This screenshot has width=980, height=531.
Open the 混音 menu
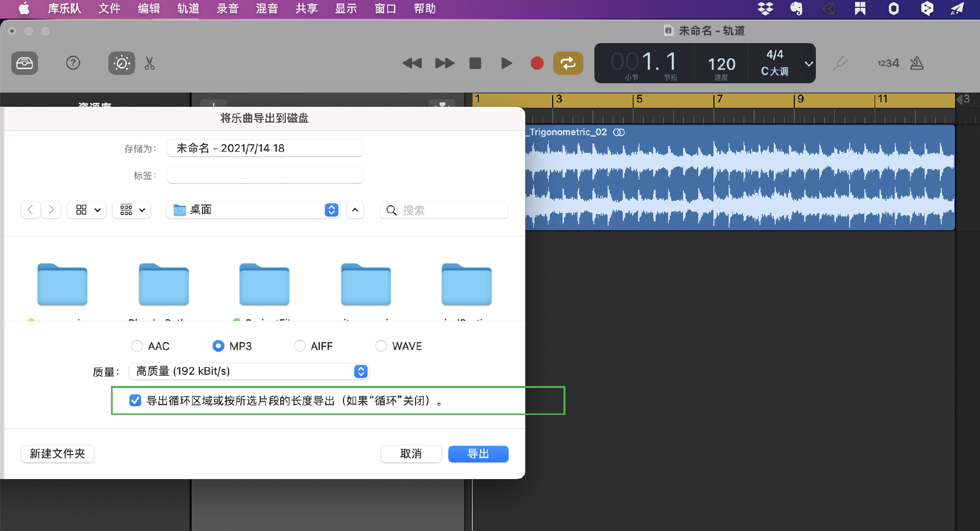click(x=267, y=8)
